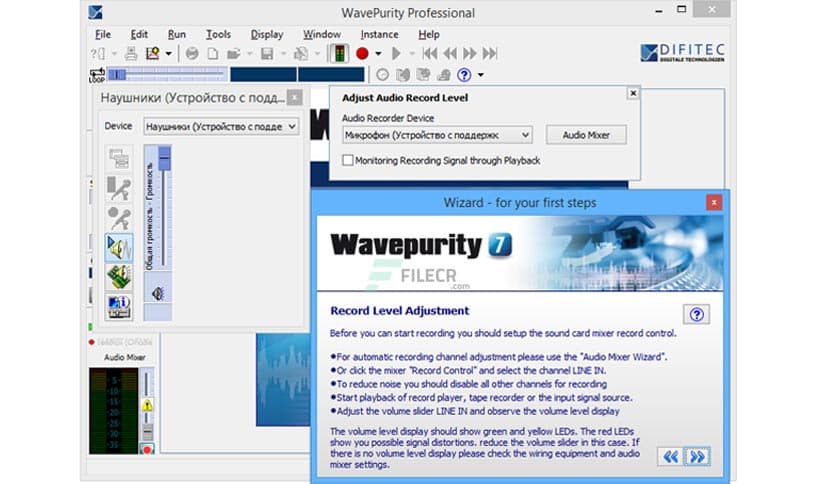Open the Display menu

[267, 34]
